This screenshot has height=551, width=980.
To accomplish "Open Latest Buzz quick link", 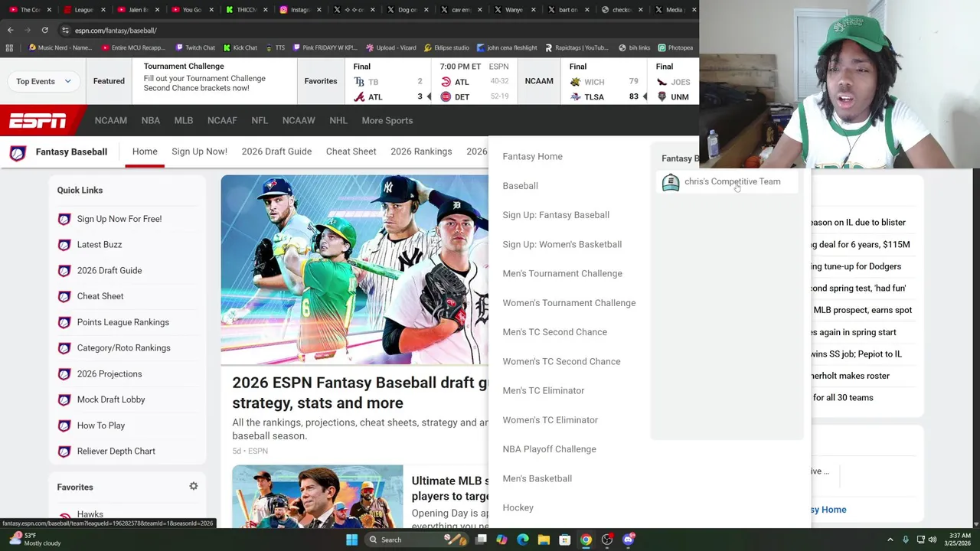I will click(99, 245).
